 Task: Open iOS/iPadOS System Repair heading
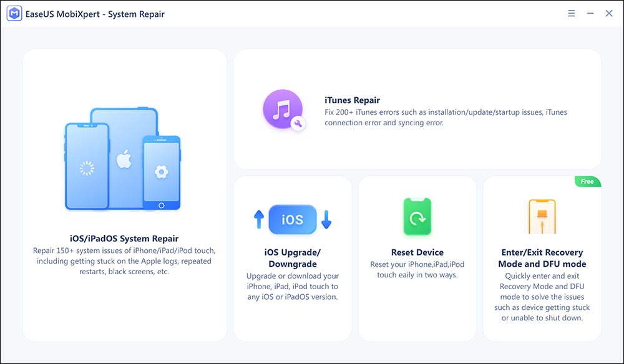point(124,239)
